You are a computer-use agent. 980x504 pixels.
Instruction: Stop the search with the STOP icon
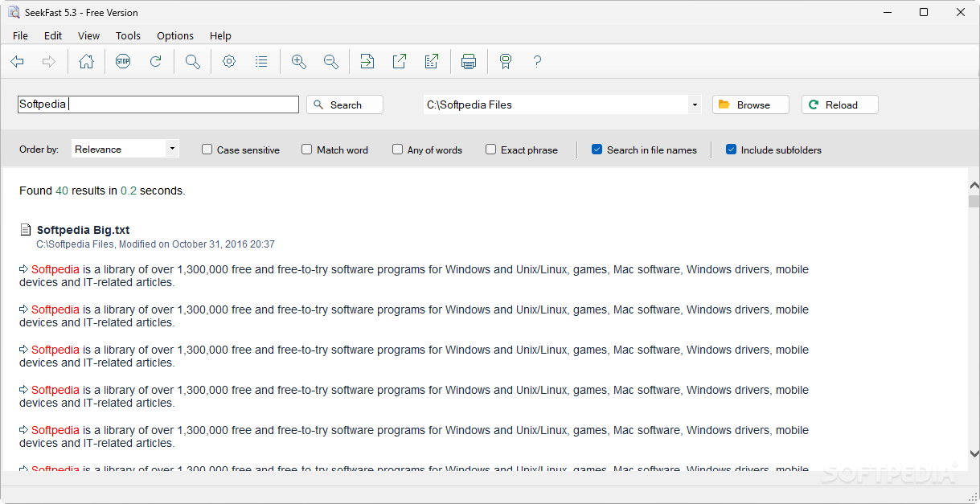pos(122,62)
